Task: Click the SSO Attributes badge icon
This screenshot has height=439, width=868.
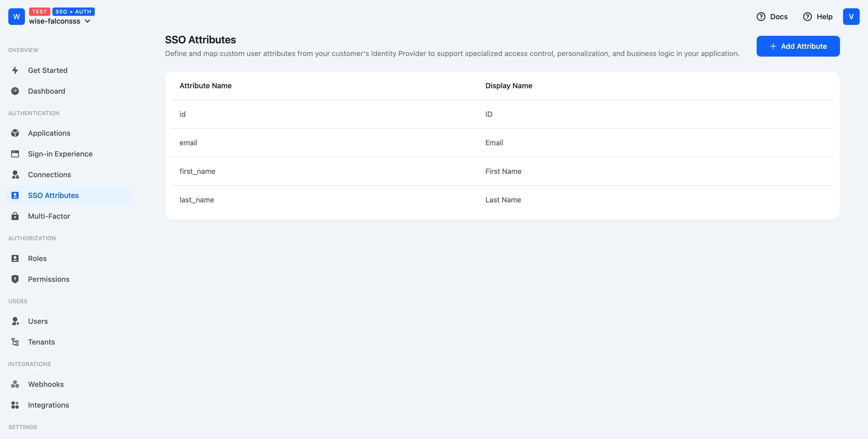Action: [x=15, y=195]
